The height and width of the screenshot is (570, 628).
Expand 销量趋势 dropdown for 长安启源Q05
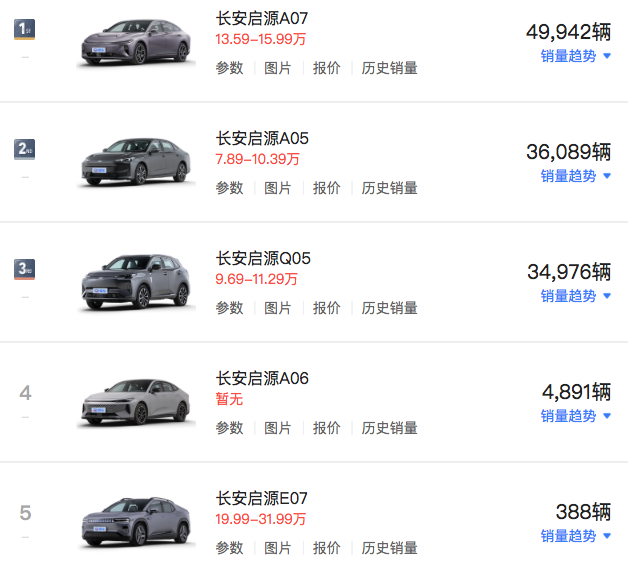pos(575,296)
